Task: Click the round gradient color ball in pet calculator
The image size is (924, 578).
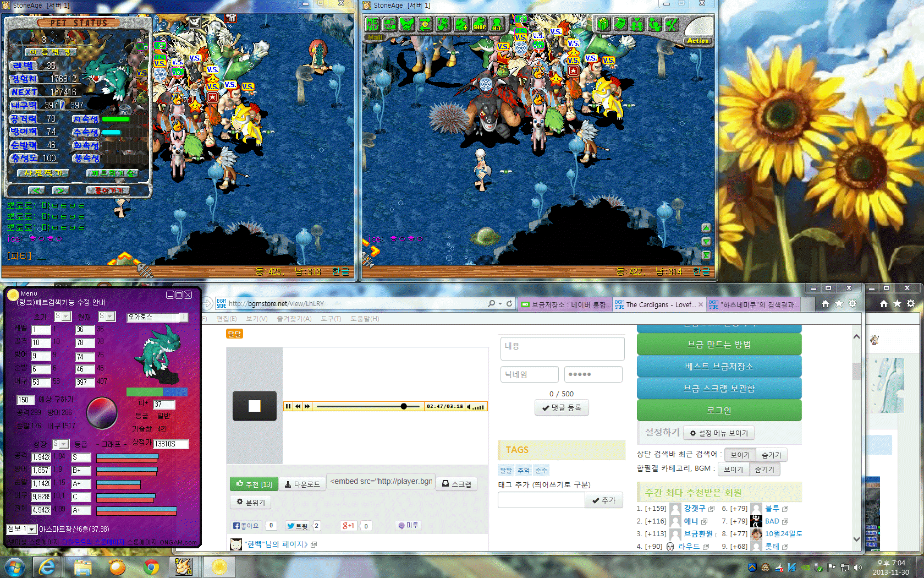Action: click(x=102, y=412)
